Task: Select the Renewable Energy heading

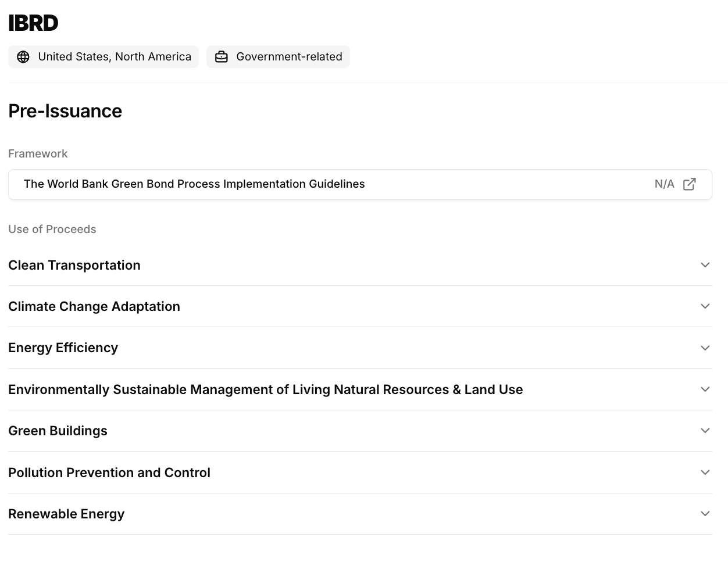Action: pos(66,514)
